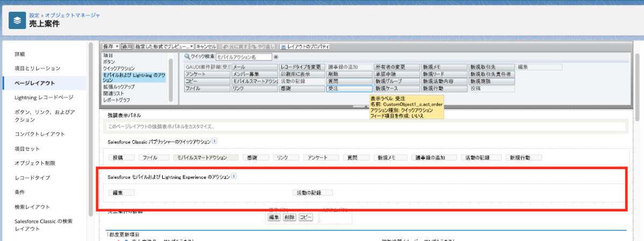Screen dimensions: 644x241
Task: Click 新規行動 in Classic publisher row
Action: click(x=524, y=158)
